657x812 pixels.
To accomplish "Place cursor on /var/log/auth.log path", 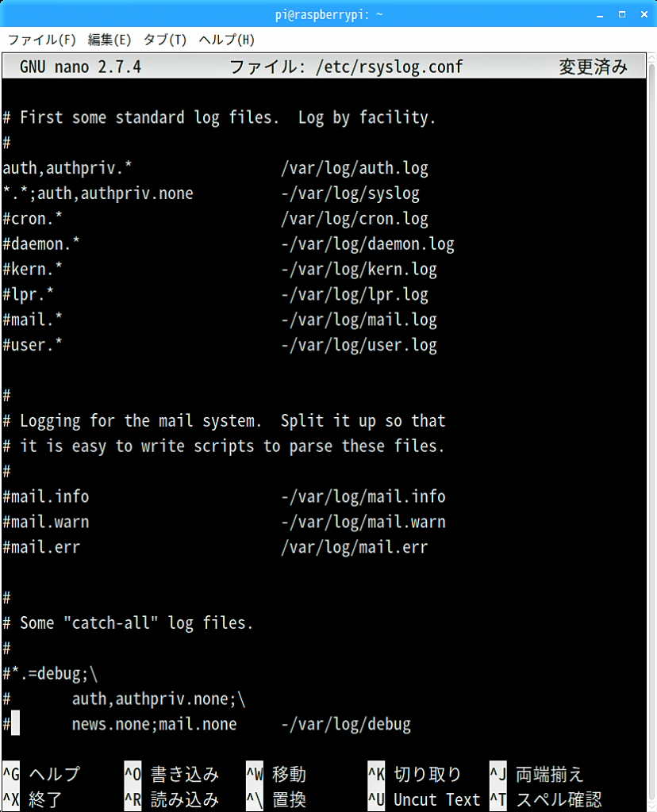I will (x=355, y=168).
